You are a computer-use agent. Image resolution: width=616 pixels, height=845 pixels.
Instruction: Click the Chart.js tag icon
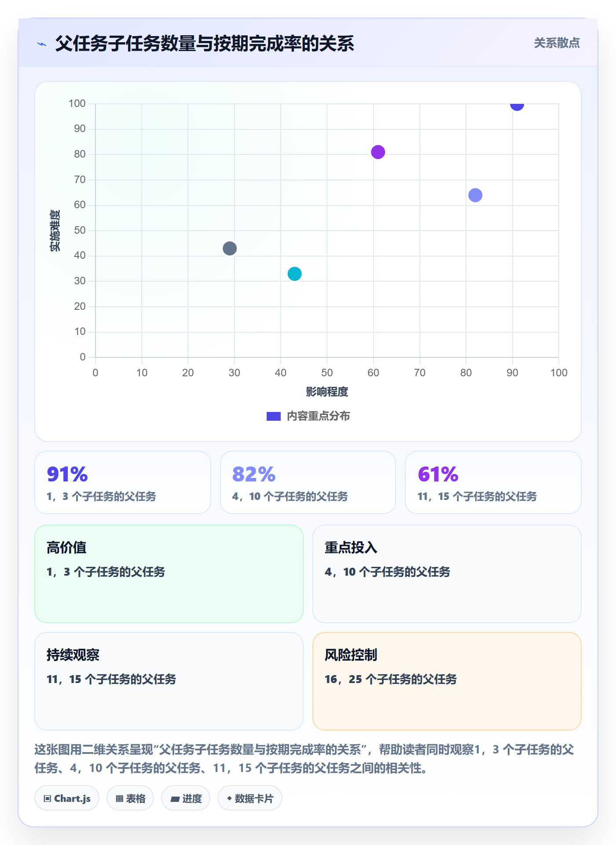(48, 799)
